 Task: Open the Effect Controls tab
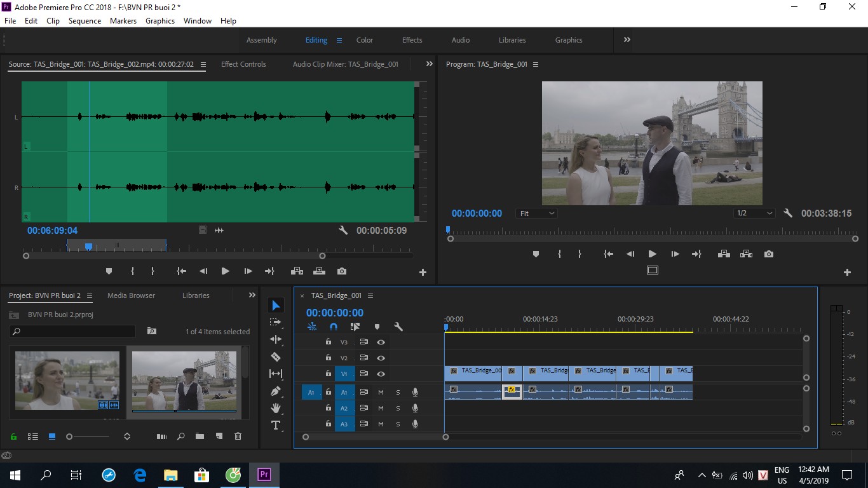243,64
